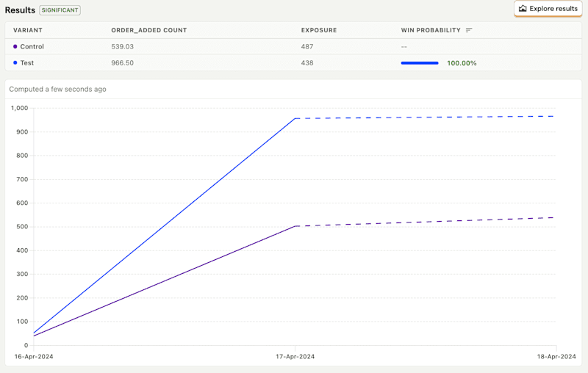Click the WIN PROBABILITY column header
The width and height of the screenshot is (588, 373).
click(x=431, y=30)
